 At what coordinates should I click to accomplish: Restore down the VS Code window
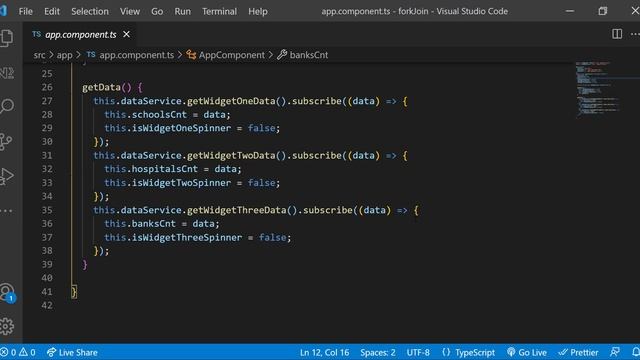(602, 11)
